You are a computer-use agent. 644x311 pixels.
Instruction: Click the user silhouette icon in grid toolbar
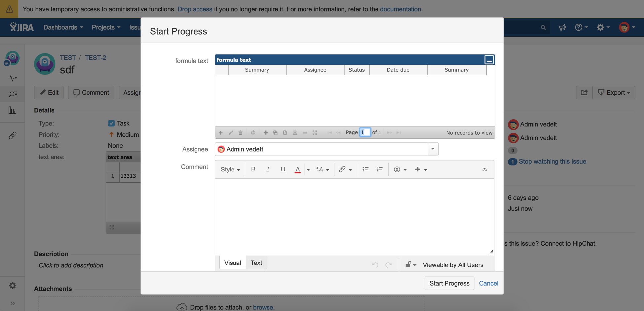(295, 133)
